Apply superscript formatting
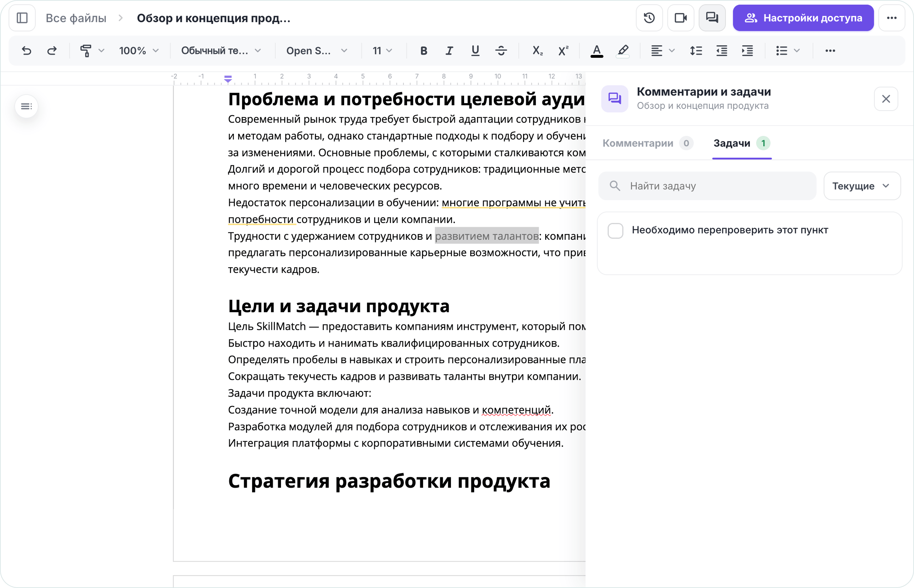This screenshot has height=588, width=914. [563, 51]
